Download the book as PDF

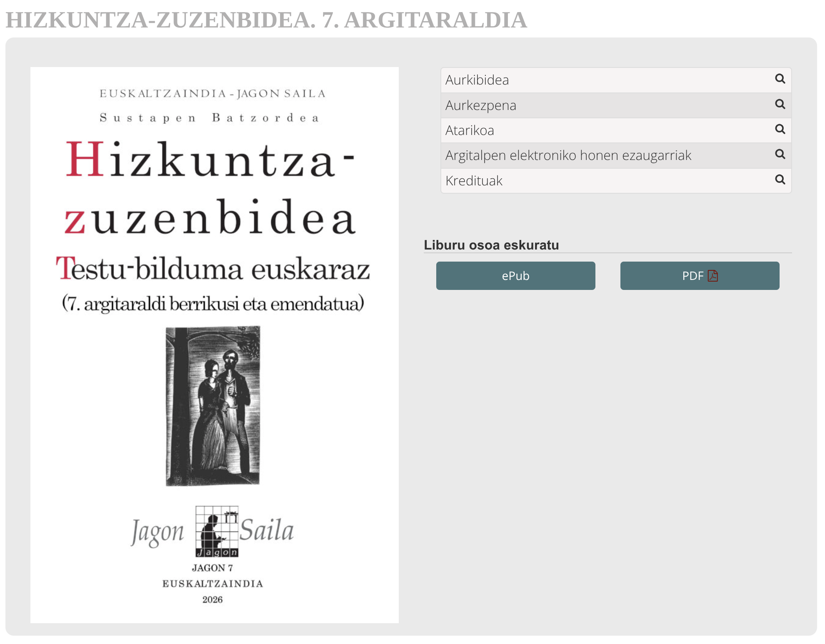tap(700, 276)
